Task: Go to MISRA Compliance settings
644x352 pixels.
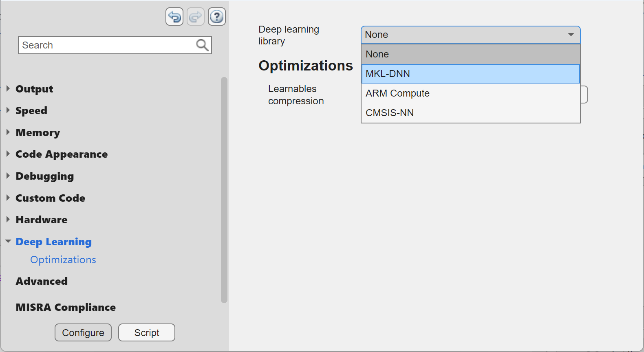Action: click(66, 307)
